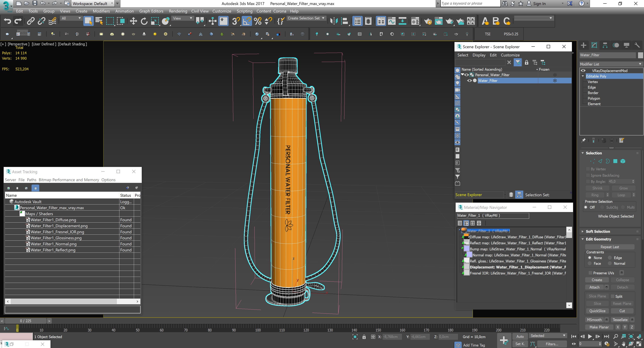The height and width of the screenshot is (348, 644).
Task: Open the selection filter All dropdown
Action: [x=71, y=18]
